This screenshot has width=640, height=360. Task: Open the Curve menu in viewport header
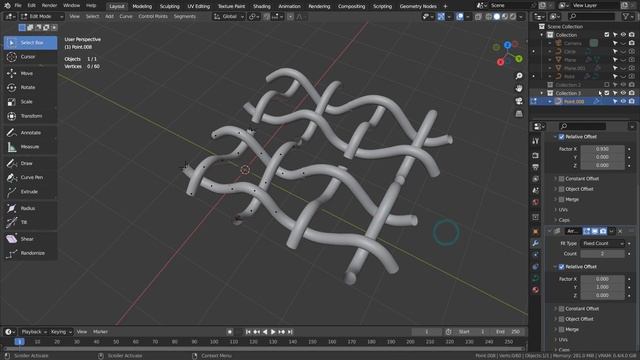(x=126, y=16)
